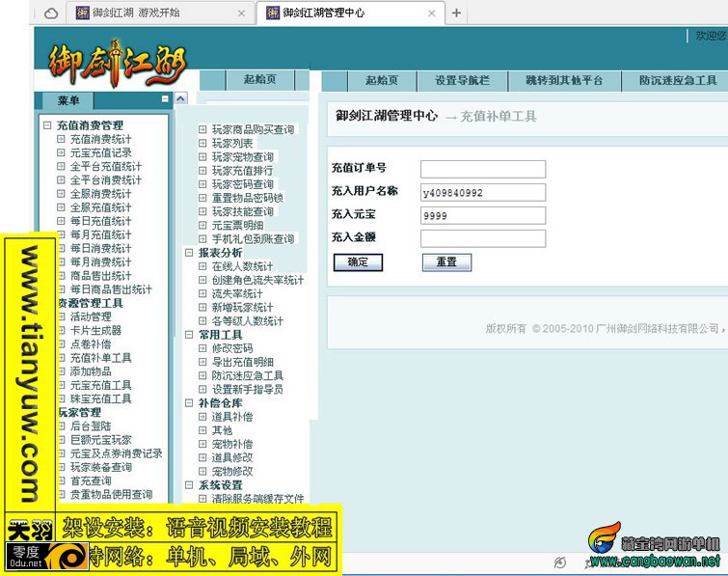The width and height of the screenshot is (728, 576).
Task: Open a new browser tab with plus button
Action: 456,13
